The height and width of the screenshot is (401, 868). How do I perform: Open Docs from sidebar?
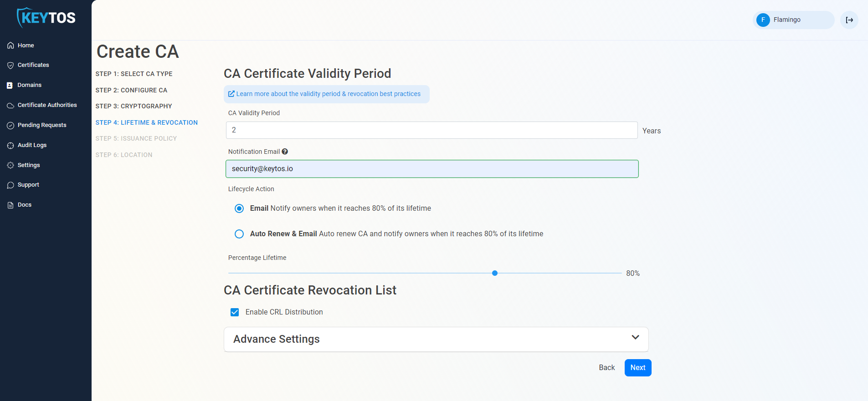pos(25,205)
